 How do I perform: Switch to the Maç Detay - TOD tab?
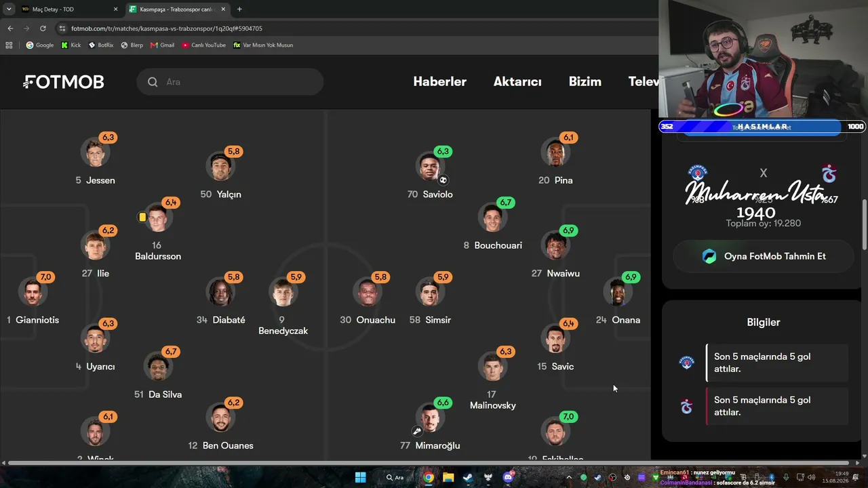[x=65, y=9]
